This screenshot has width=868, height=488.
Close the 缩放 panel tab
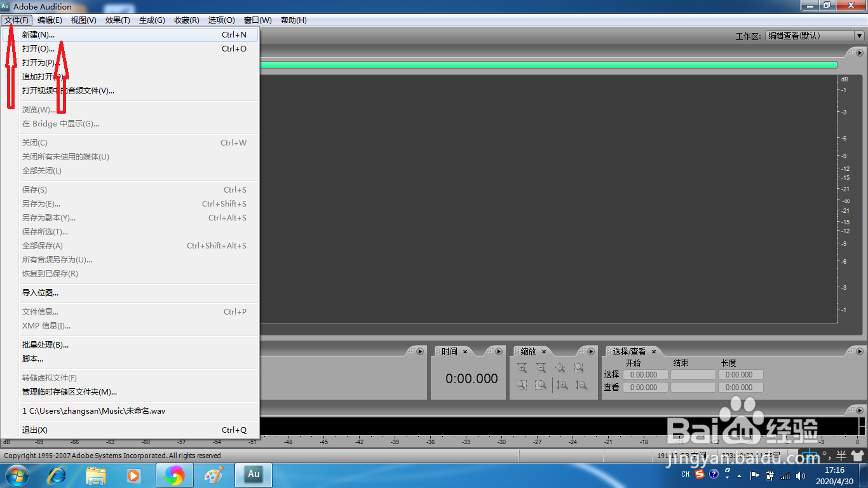tap(544, 351)
